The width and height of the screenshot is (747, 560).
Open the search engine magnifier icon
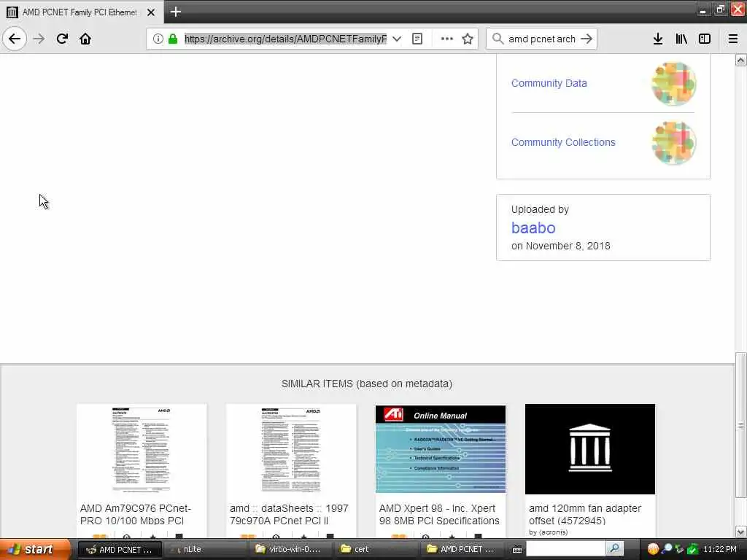point(498,39)
